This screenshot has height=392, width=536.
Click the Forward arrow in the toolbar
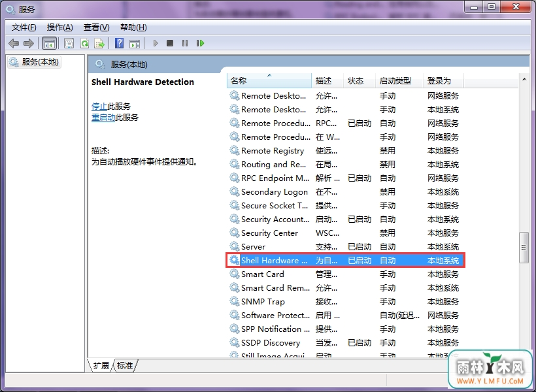[29, 43]
